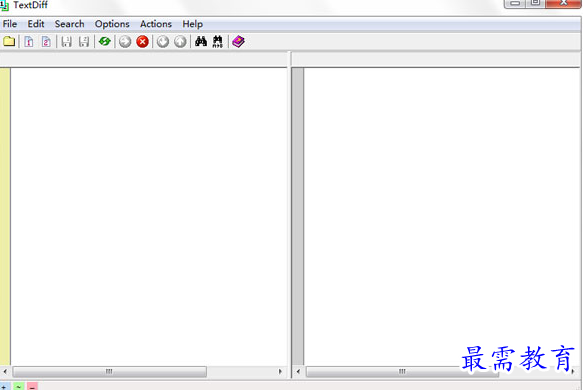Image resolution: width=583 pixels, height=390 pixels.
Task: Click the red cancel X icon
Action: [142, 41]
